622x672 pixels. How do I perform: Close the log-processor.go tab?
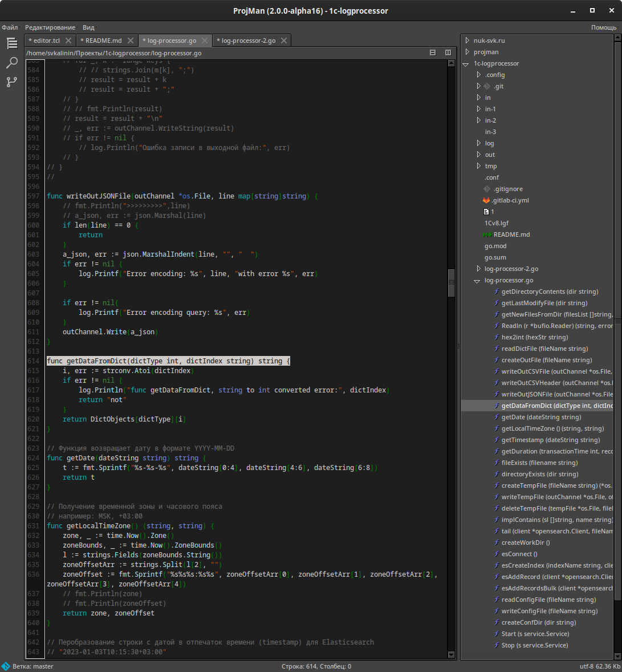(x=205, y=41)
